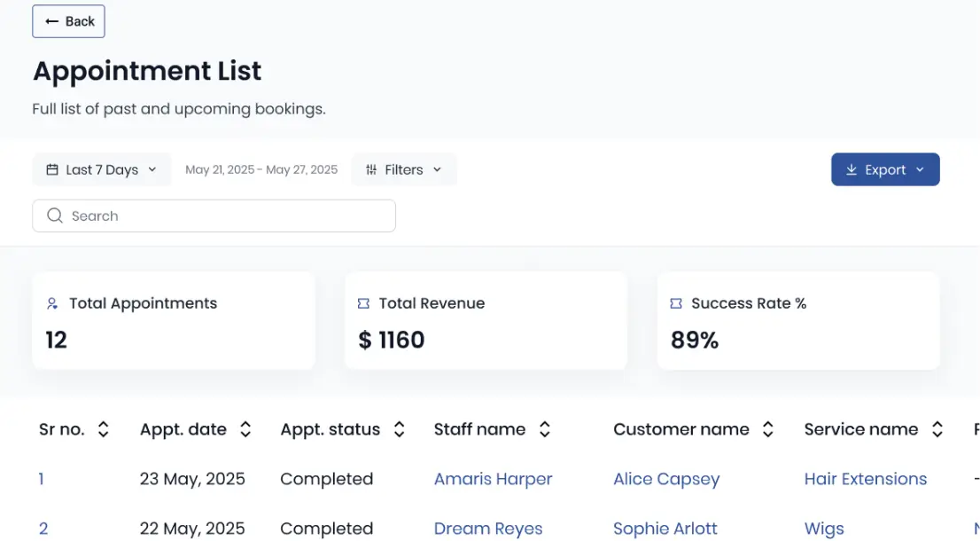The image size is (980, 541).
Task: Open staff link Amaris Harper
Action: point(493,479)
